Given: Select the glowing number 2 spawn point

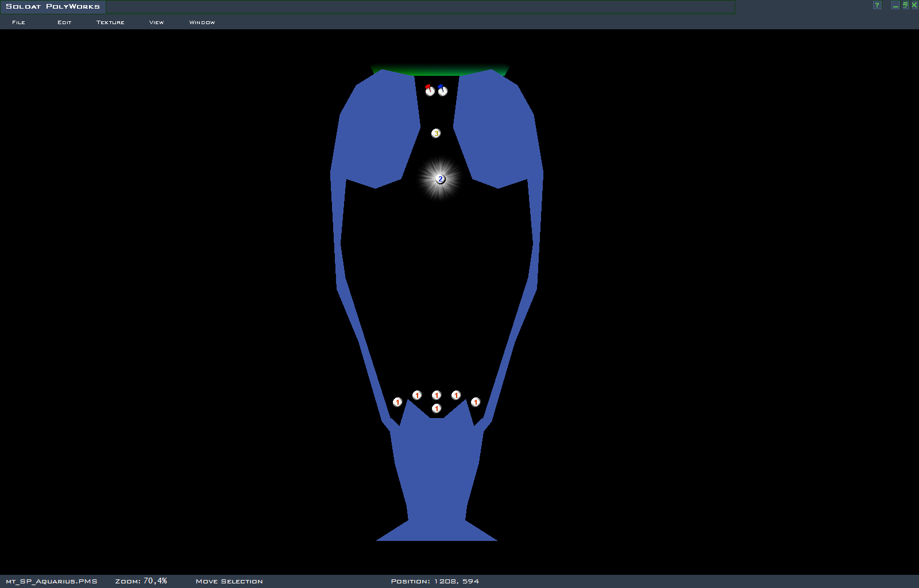Looking at the screenshot, I should [x=441, y=179].
